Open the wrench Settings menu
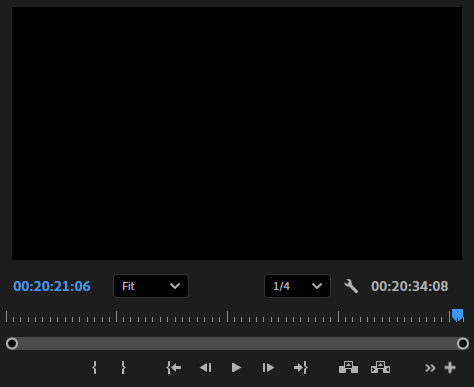The image size is (474, 387). pos(351,286)
